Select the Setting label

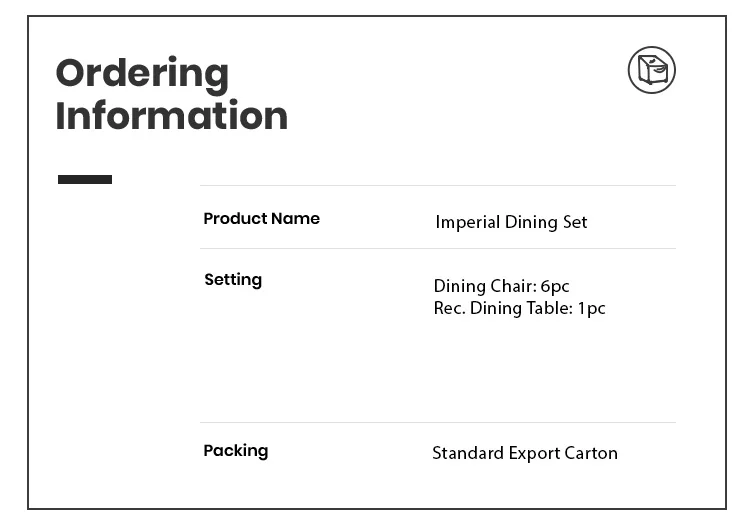(x=233, y=280)
